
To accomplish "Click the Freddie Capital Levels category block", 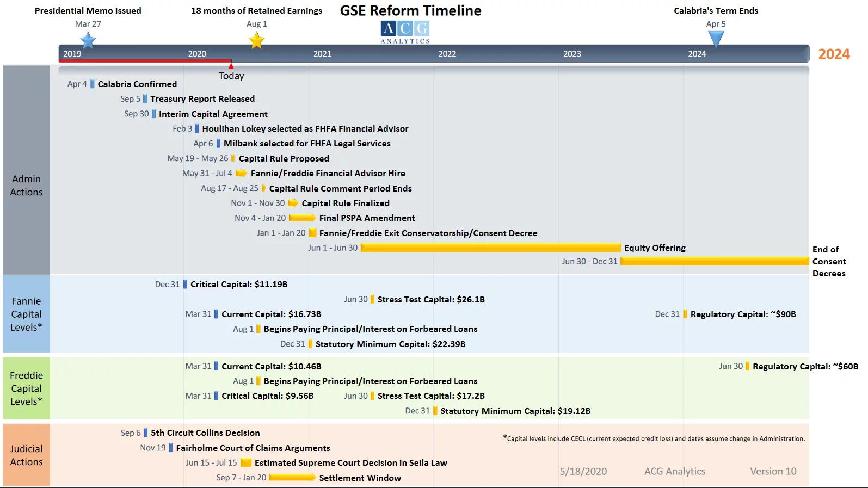I will pos(26,388).
